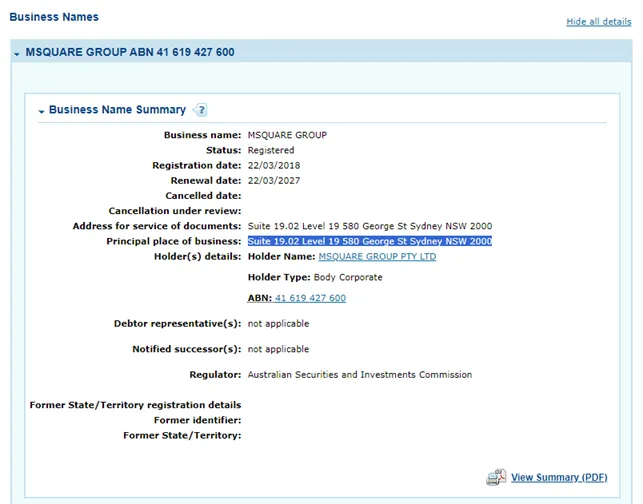Collapse the Business Name Summary arrow
The image size is (643, 504).
click(41, 111)
